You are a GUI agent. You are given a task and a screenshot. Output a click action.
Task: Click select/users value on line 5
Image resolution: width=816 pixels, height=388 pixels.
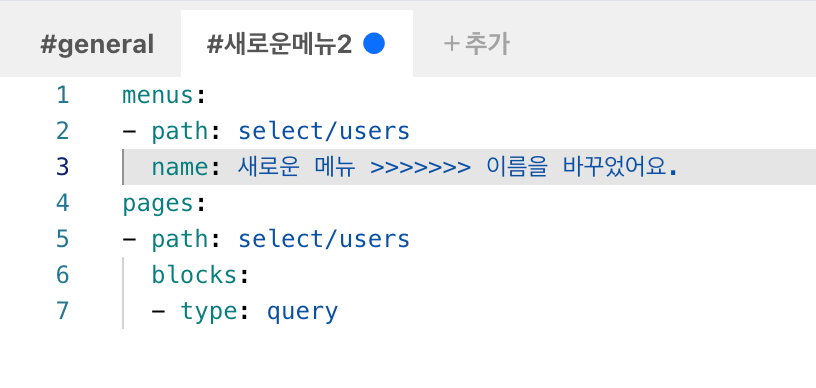pyautogui.click(x=324, y=239)
